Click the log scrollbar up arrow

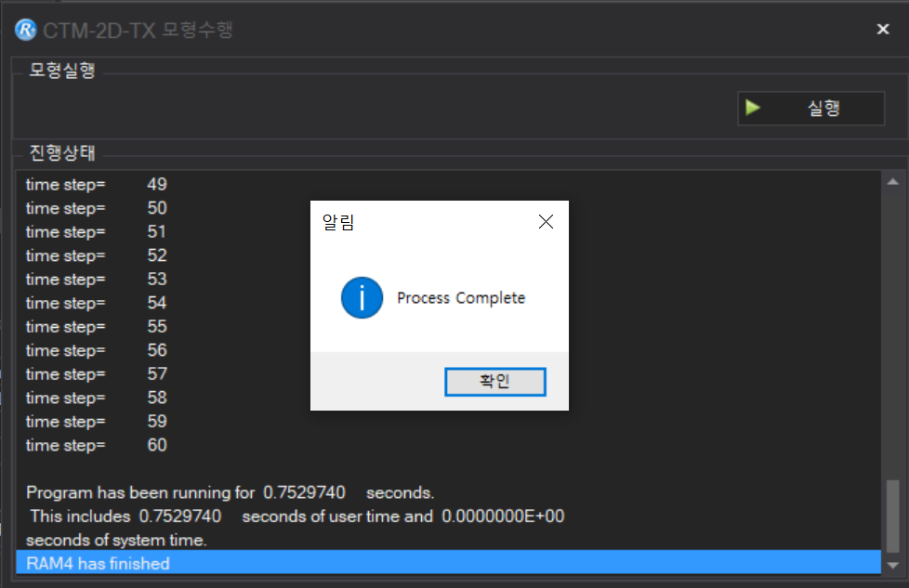click(893, 182)
